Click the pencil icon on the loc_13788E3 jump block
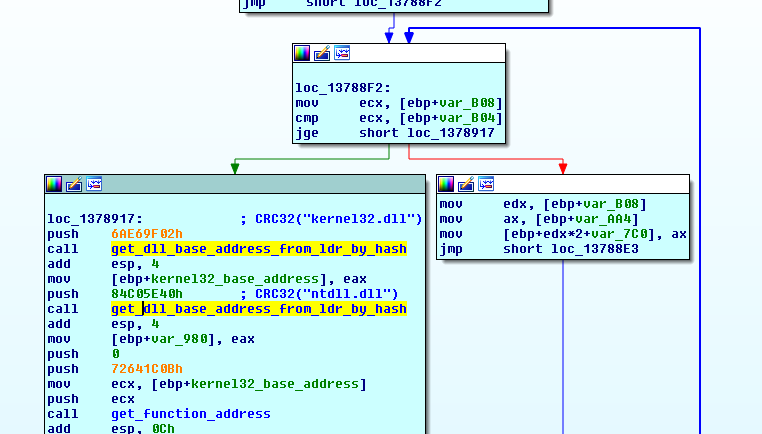Image resolution: width=762 pixels, height=434 pixels. point(465,184)
